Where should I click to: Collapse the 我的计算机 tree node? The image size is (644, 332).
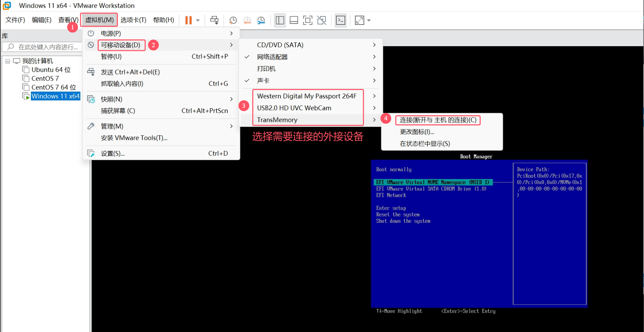point(7,61)
